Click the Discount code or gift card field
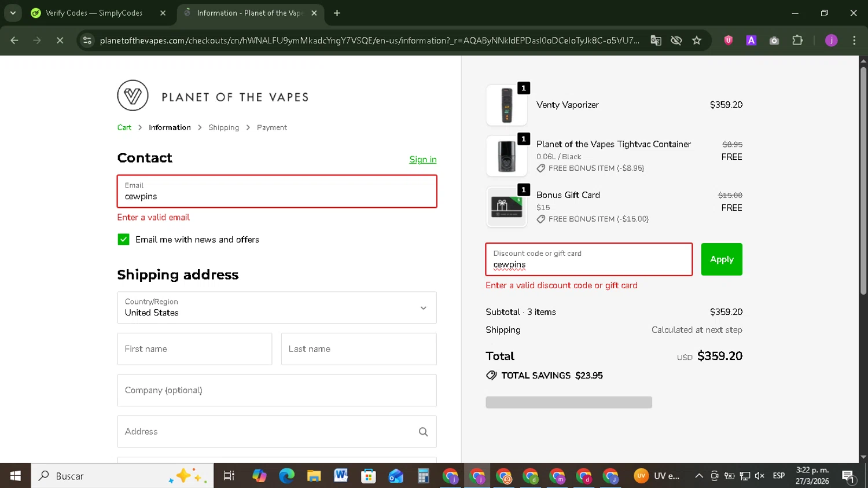868x488 pixels. pos(589,259)
